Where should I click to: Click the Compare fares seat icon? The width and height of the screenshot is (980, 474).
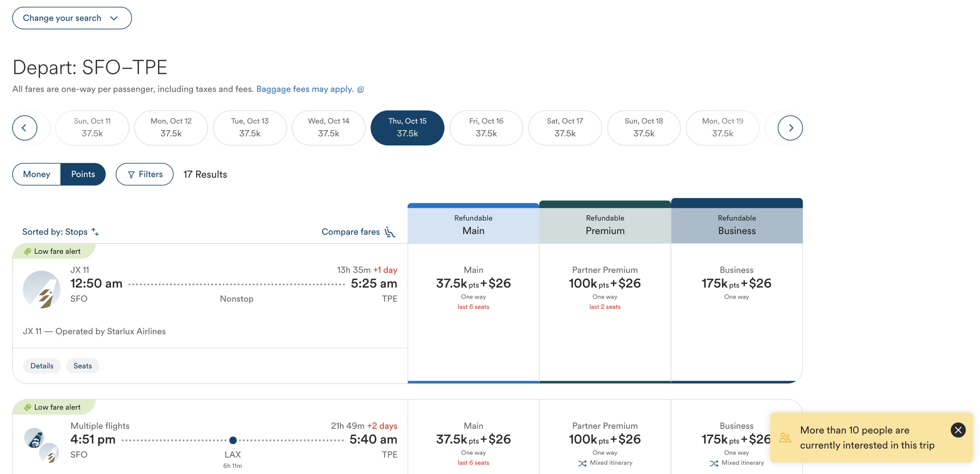pos(390,232)
